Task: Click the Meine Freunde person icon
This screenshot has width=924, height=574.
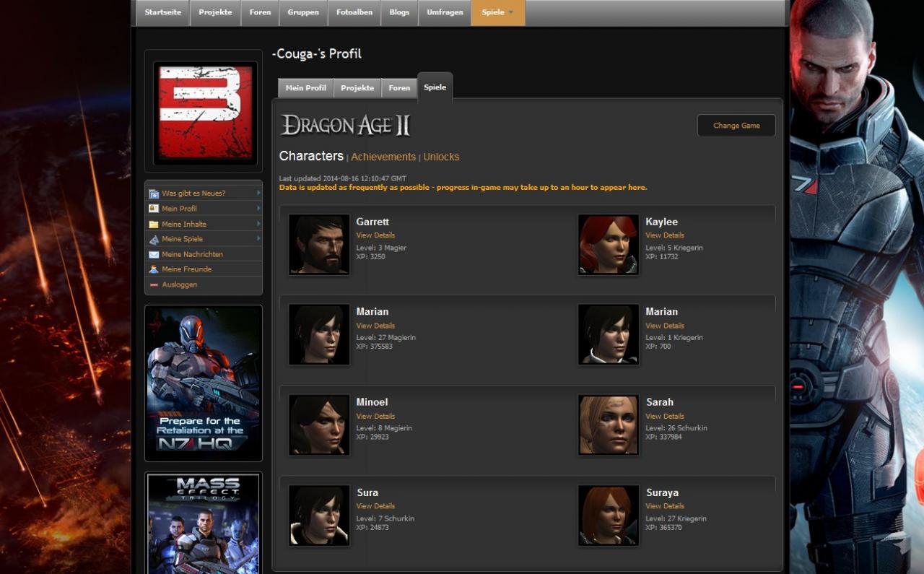Action: tap(154, 269)
